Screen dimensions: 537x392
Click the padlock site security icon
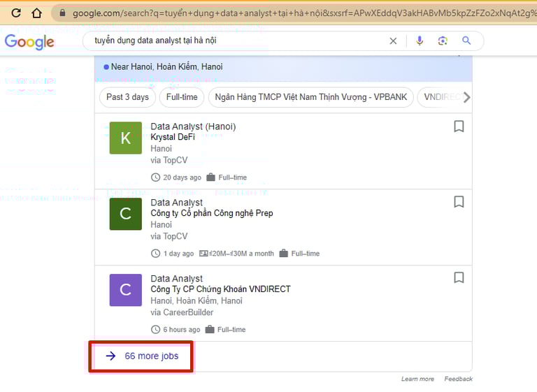click(62, 13)
